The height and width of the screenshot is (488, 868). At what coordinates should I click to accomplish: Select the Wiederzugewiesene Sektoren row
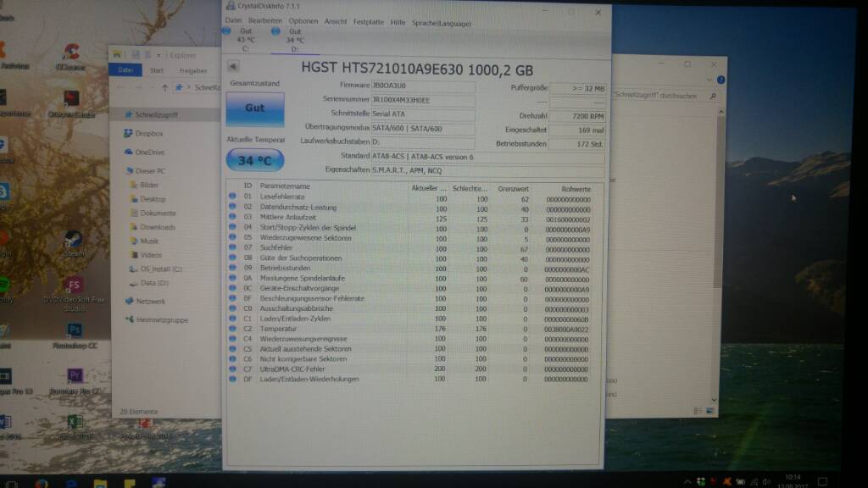410,238
